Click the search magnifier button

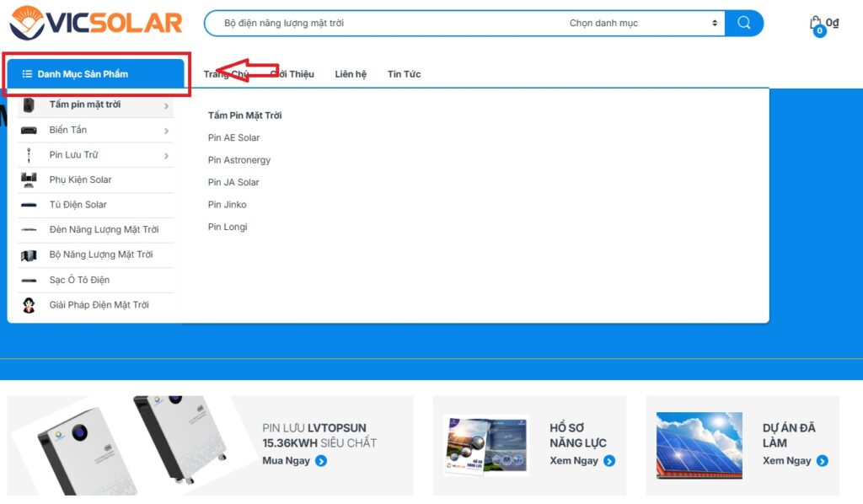744,23
